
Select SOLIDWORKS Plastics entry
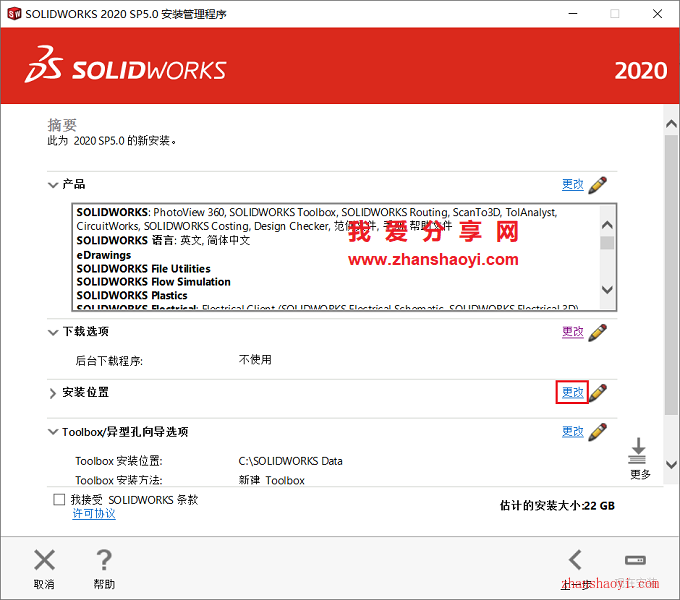pos(132,295)
